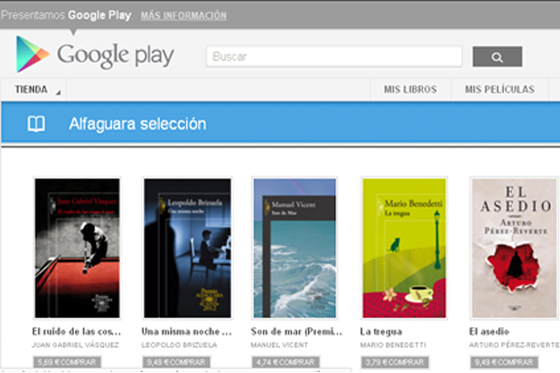The width and height of the screenshot is (560, 373).
Task: Open El asedio book cover
Action: (x=514, y=248)
